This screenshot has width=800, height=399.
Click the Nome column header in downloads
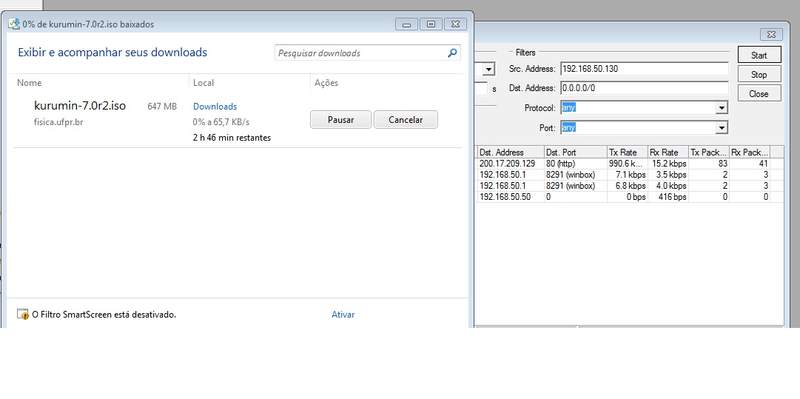(30, 83)
